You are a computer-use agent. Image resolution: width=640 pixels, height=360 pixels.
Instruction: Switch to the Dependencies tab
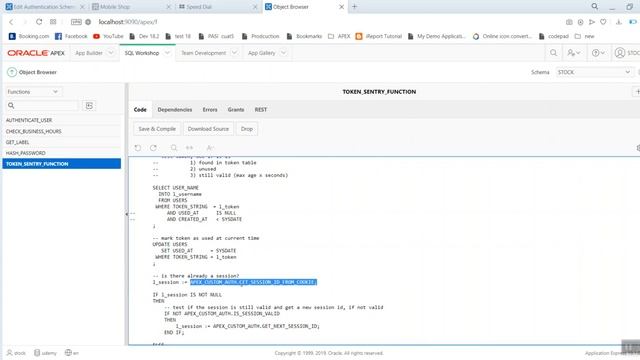[x=175, y=110]
